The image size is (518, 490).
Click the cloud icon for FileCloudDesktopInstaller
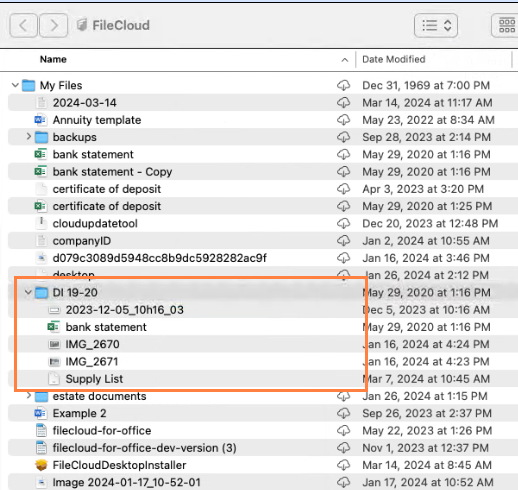343,465
